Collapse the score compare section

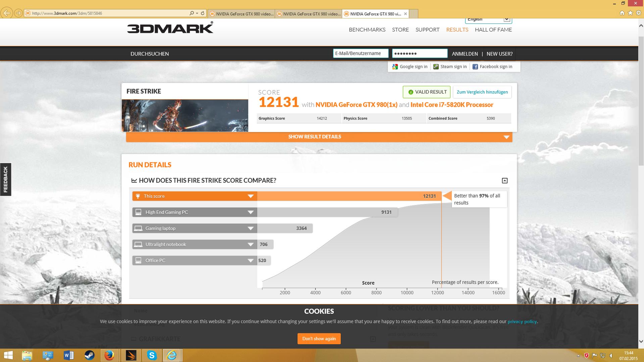[504, 180]
